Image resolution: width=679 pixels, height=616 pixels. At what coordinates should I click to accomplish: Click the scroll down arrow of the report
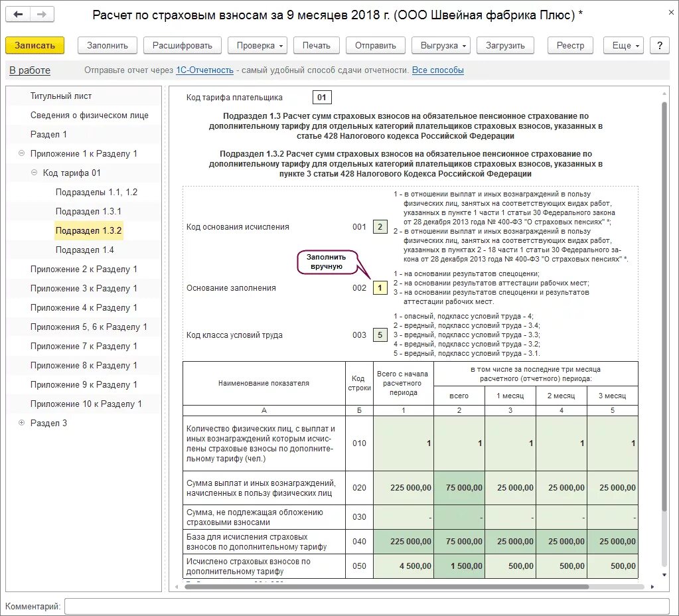pyautogui.click(x=664, y=575)
